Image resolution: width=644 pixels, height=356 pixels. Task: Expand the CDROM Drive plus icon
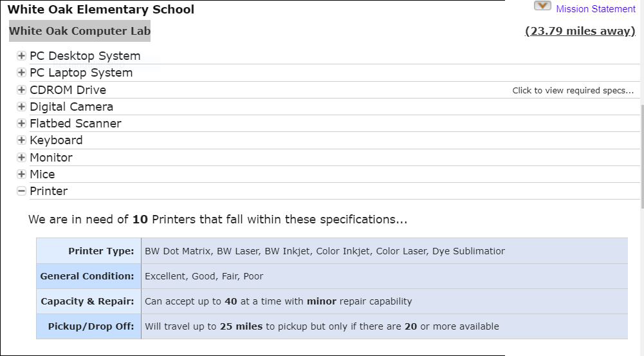pos(21,89)
